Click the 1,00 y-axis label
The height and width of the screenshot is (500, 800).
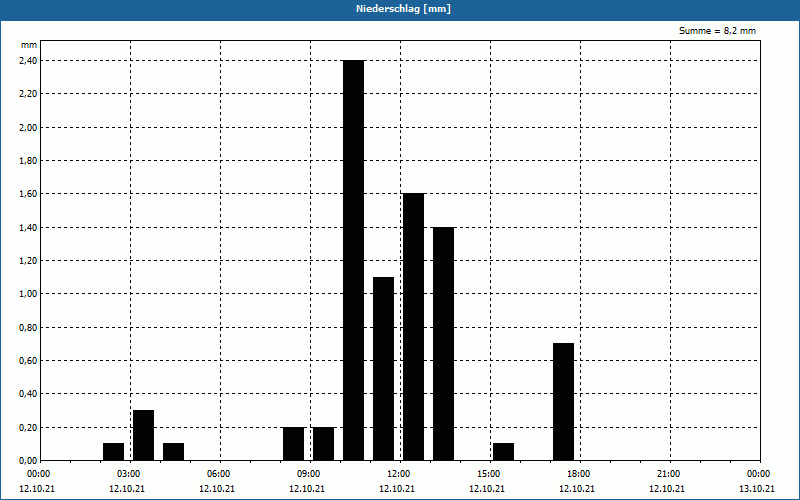(x=28, y=294)
